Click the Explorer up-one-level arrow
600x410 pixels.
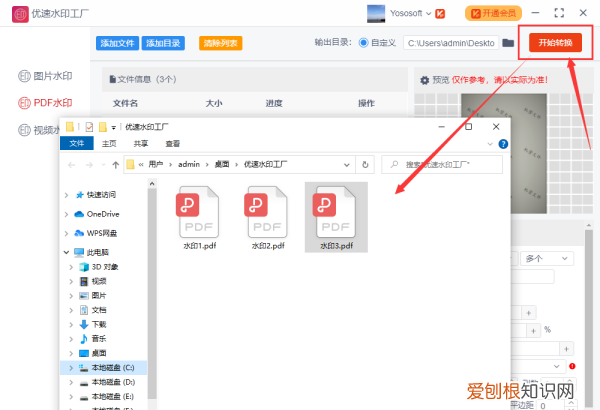[x=116, y=165]
